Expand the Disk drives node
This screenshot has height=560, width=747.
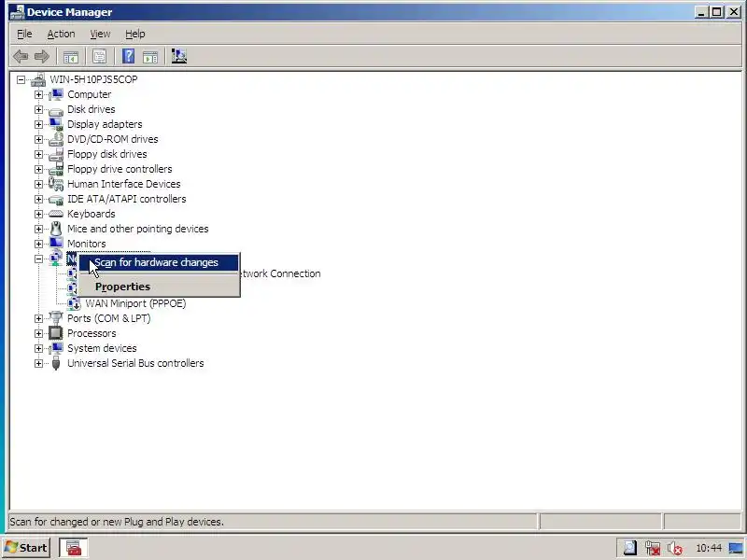click(x=38, y=109)
